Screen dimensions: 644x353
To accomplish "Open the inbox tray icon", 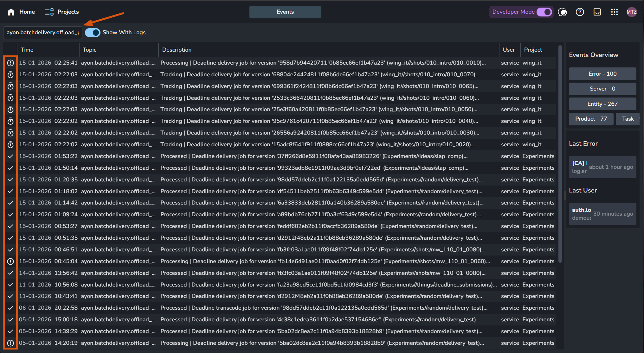I will coord(597,12).
